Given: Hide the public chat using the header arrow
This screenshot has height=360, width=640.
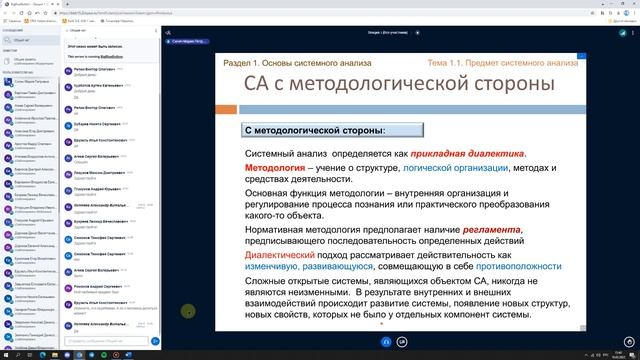Looking at the screenshot, I should [x=67, y=31].
